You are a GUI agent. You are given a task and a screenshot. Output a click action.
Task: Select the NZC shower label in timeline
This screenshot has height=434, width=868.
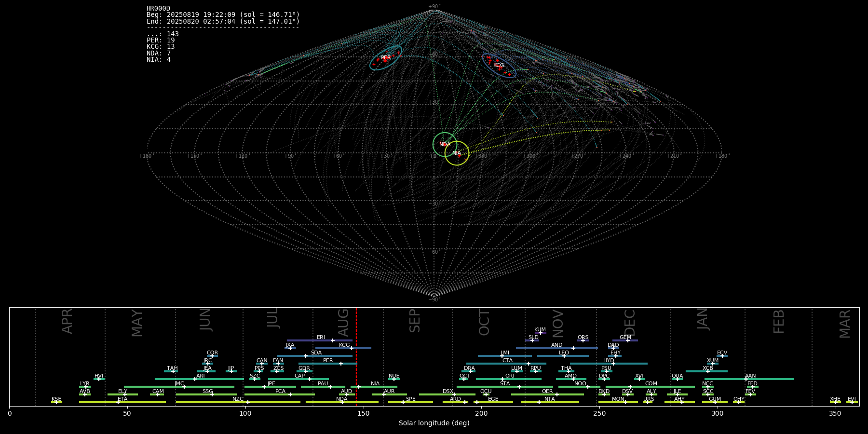pos(238,399)
